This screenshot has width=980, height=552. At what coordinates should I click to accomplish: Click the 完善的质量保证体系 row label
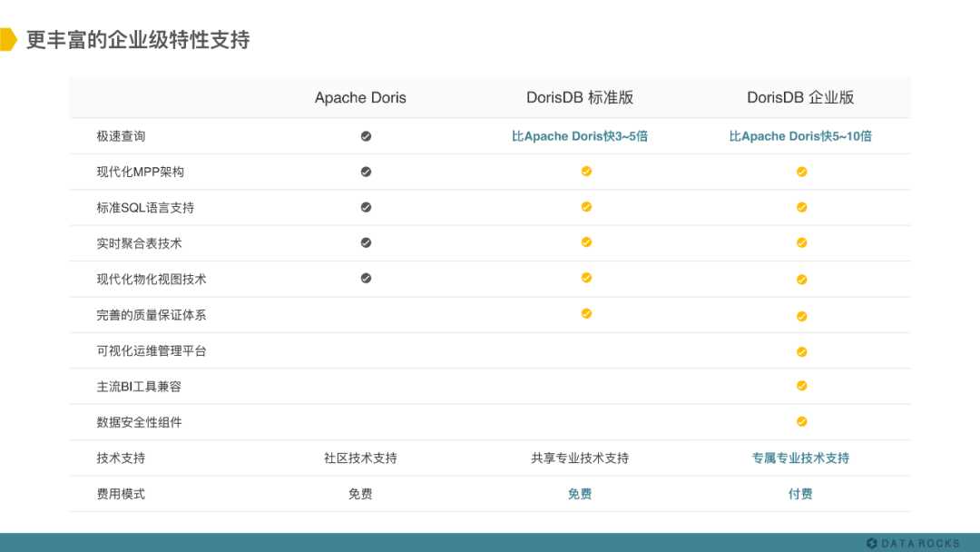152,315
